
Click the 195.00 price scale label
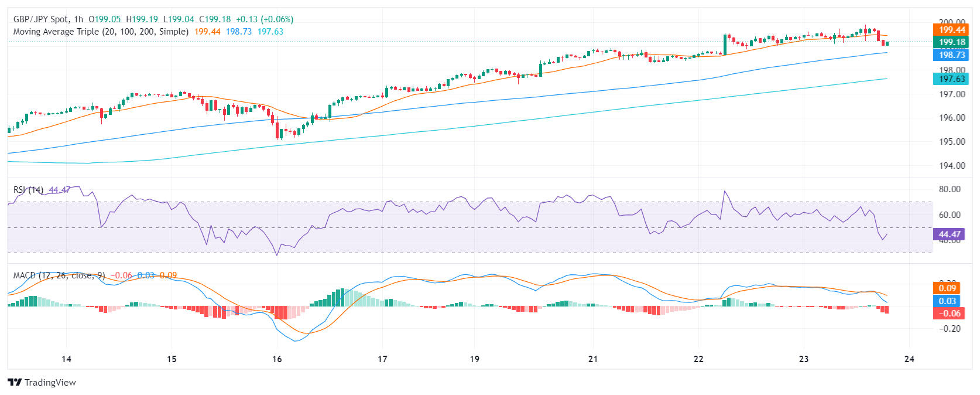[x=951, y=142]
